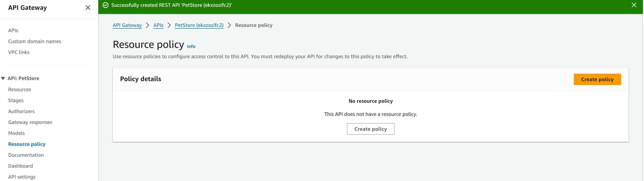This screenshot has height=181, width=644.
Task: Open Dashboard in the sidebar
Action: pos(20,166)
